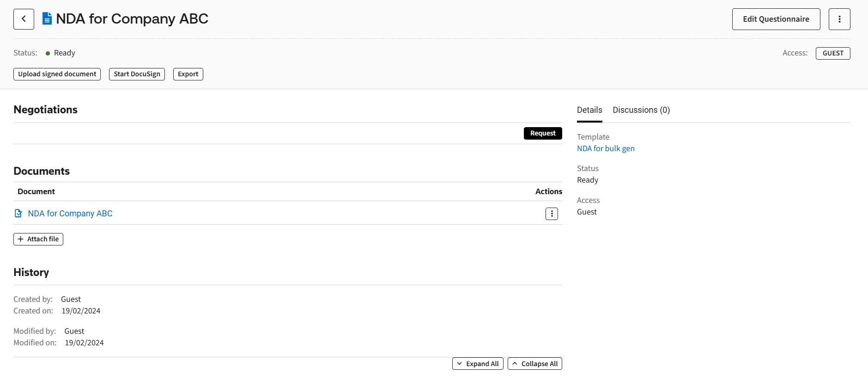Click Modified by Guest value
The height and width of the screenshot is (380, 868).
74,331
